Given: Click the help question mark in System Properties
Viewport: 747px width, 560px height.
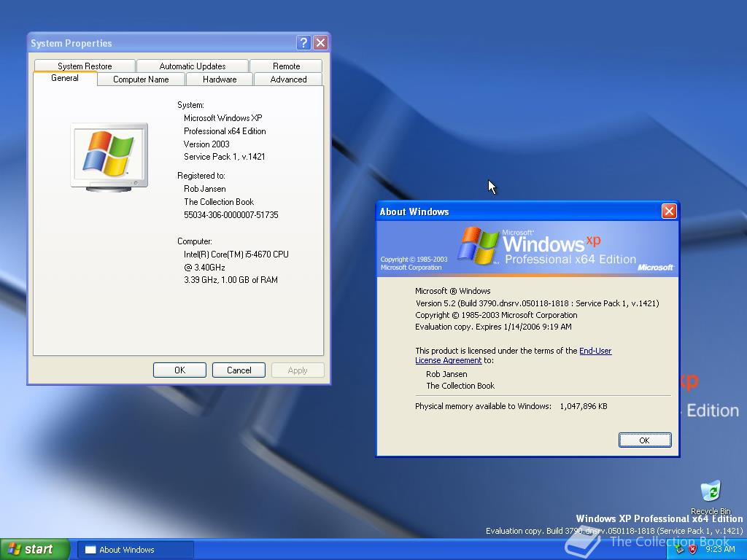Looking at the screenshot, I should pyautogui.click(x=303, y=43).
